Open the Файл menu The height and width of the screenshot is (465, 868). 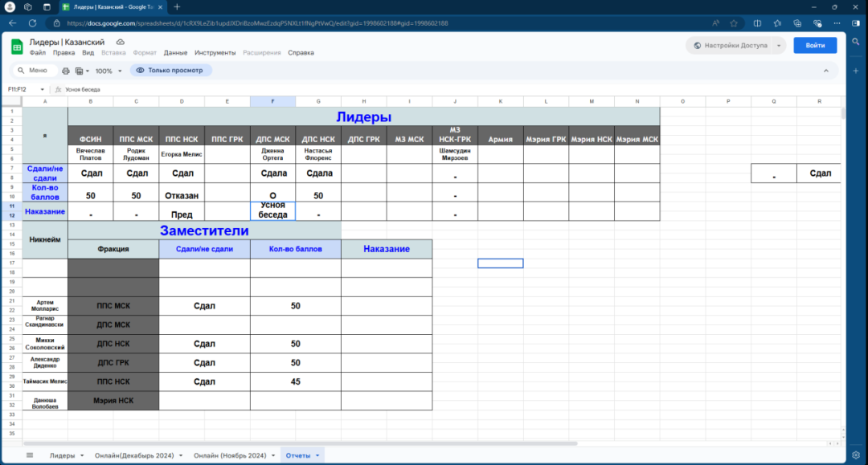(x=38, y=53)
